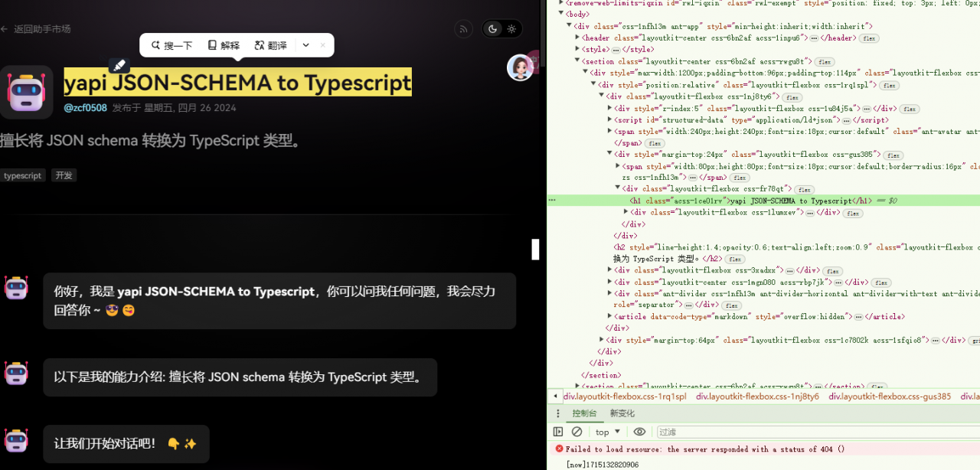Click the ellipsis in the css-1mgn080 div
The height and width of the screenshot is (470, 980).
point(838,282)
